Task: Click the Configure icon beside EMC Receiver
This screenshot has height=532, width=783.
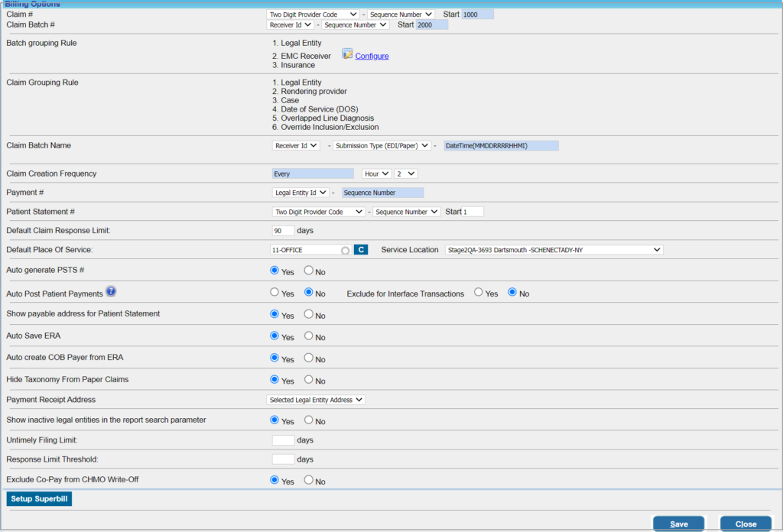Action: pos(347,54)
